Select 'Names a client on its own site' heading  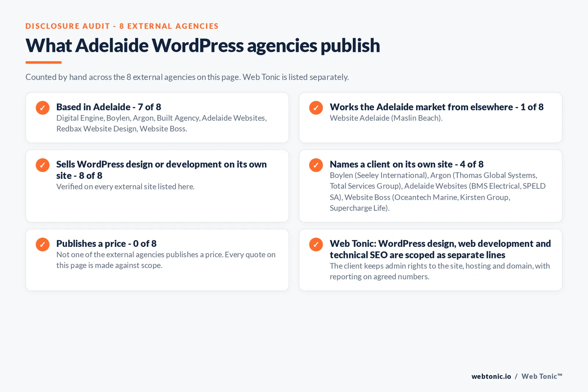(x=406, y=164)
